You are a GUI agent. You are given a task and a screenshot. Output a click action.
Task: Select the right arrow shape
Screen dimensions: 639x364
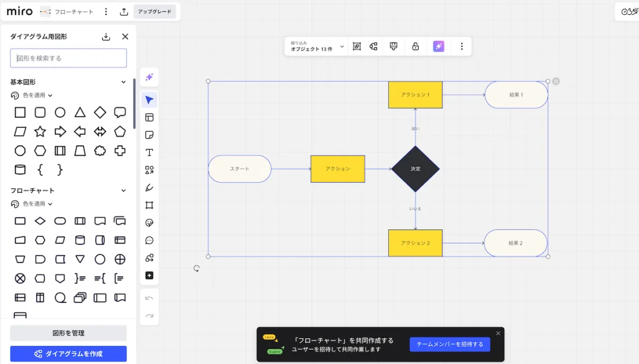pyautogui.click(x=60, y=132)
